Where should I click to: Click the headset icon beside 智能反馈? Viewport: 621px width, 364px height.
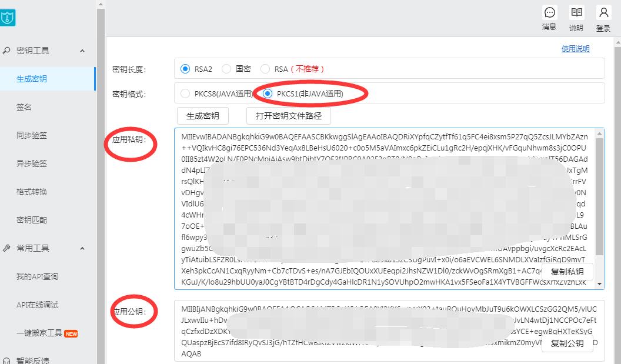tap(6, 360)
